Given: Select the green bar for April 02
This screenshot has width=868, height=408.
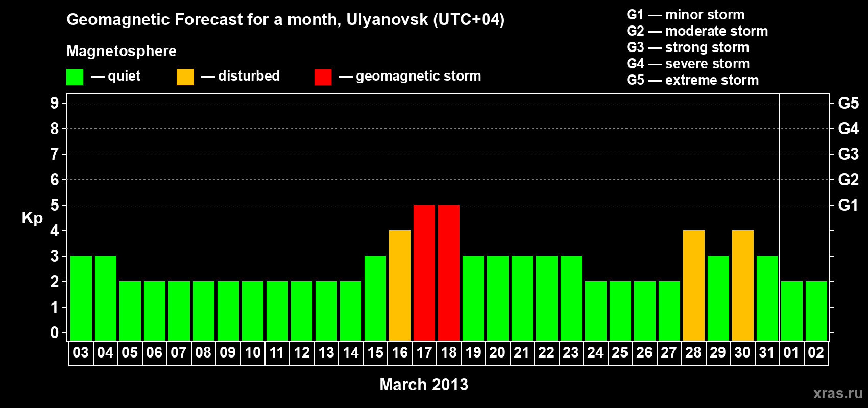Looking at the screenshot, I should (816, 311).
